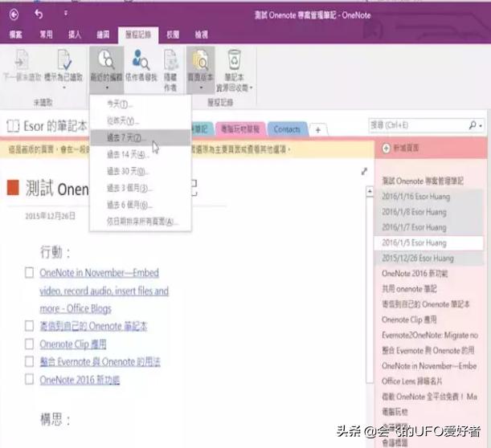Choose 從昨天 (Since yesterday) menu entry
491x448 pixels.
(x=141, y=120)
